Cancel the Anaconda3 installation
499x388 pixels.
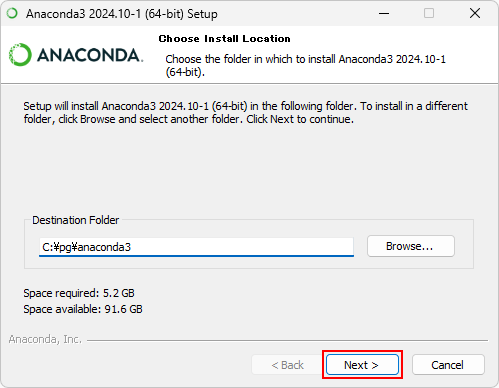coord(448,365)
